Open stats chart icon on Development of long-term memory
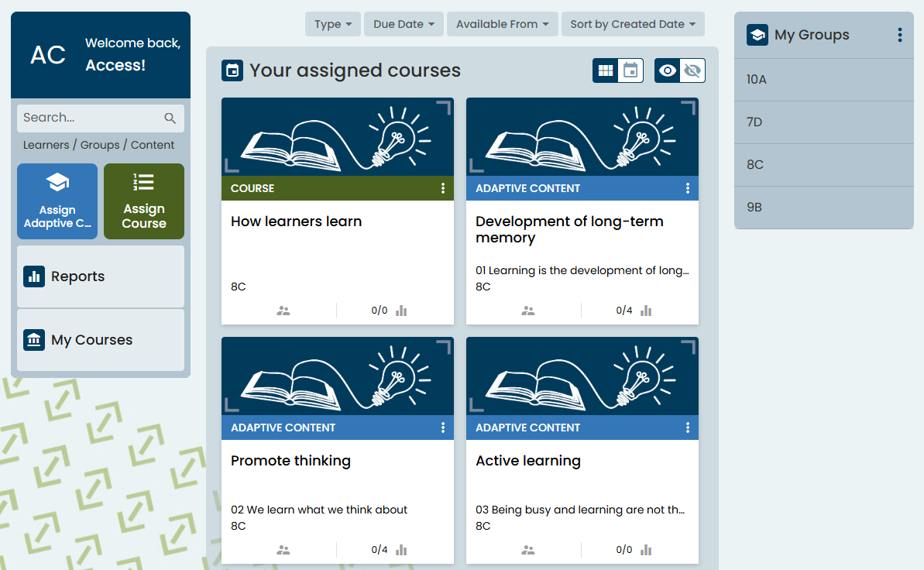The image size is (924, 570). [x=646, y=311]
